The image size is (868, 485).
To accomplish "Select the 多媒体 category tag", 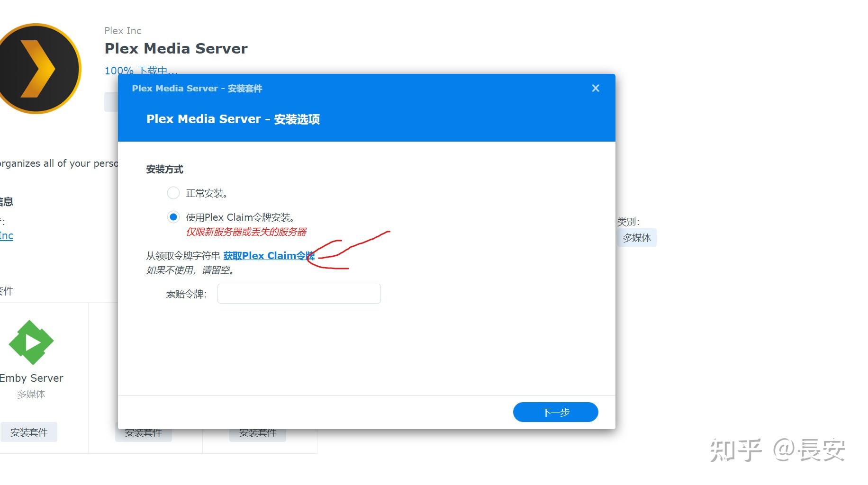I will (637, 238).
